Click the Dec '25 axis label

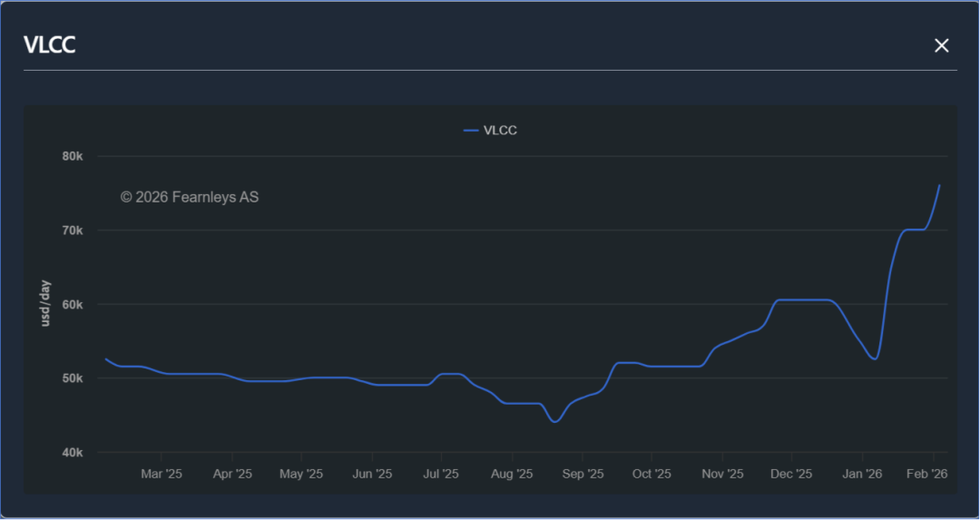pos(792,474)
